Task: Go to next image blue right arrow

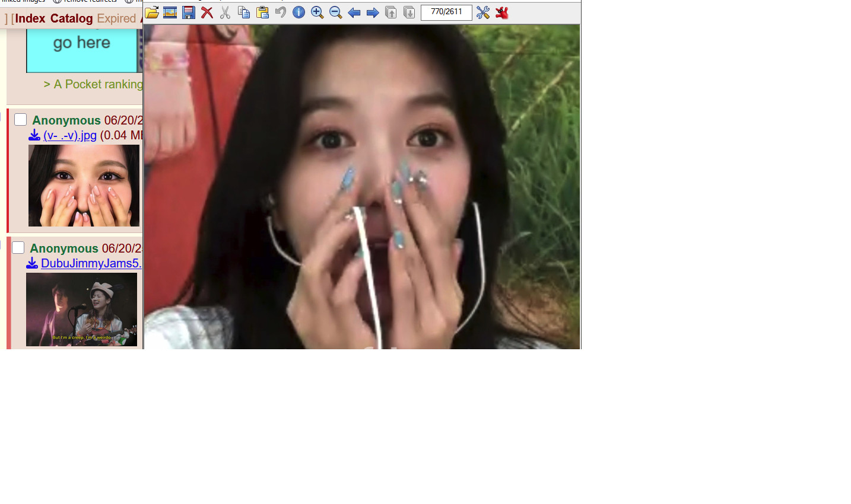Action: pos(373,12)
